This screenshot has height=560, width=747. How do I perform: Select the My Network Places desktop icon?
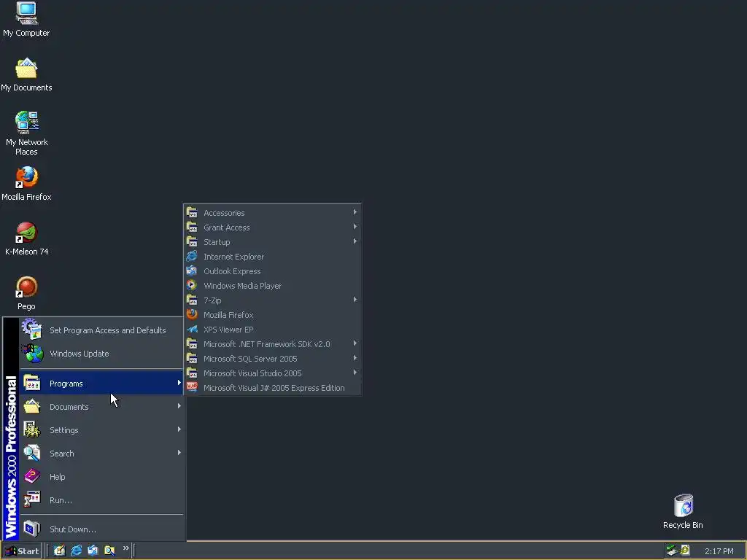26,133
